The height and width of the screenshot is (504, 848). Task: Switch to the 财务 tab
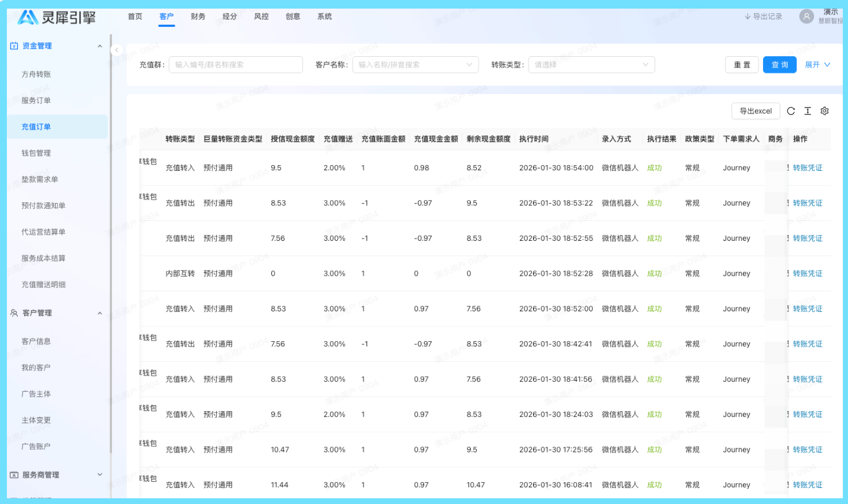[198, 17]
